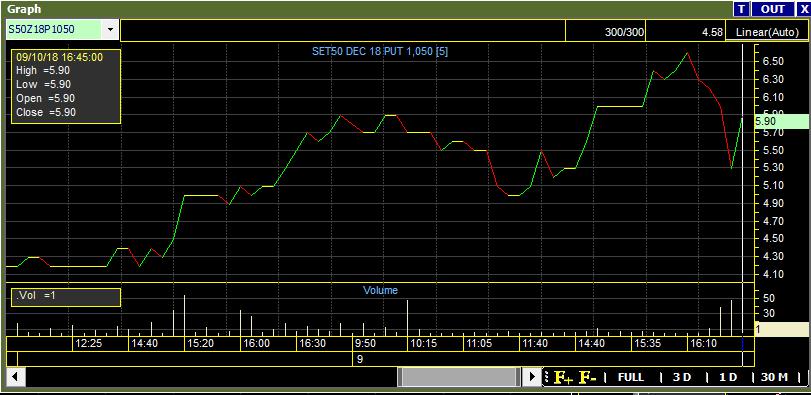Click the T button in title bar
Image resolution: width=811 pixels, height=395 pixels.
tap(742, 9)
